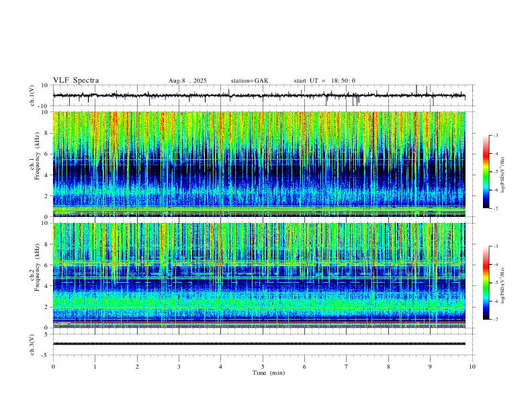Click the time axis tick label '8'
This screenshot has width=532, height=411.
(x=388, y=367)
